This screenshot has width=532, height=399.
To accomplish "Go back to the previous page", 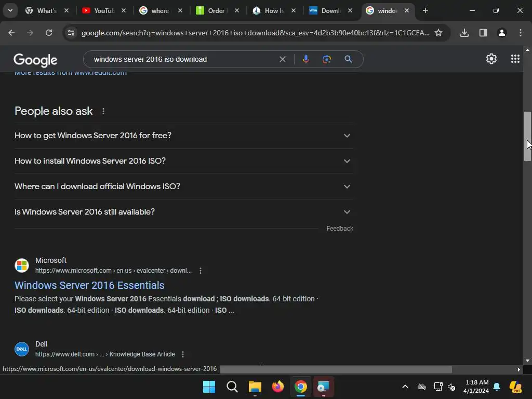I will pos(11,33).
